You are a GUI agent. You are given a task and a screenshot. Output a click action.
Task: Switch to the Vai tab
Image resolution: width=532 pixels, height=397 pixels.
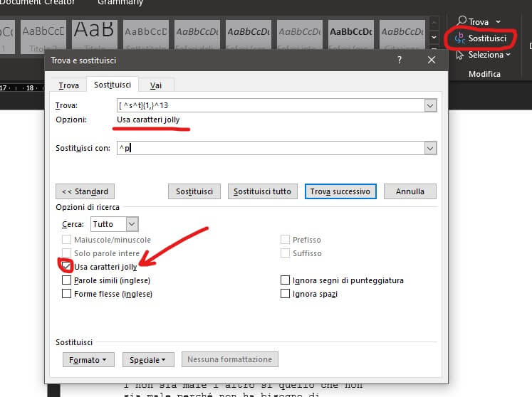tap(155, 85)
